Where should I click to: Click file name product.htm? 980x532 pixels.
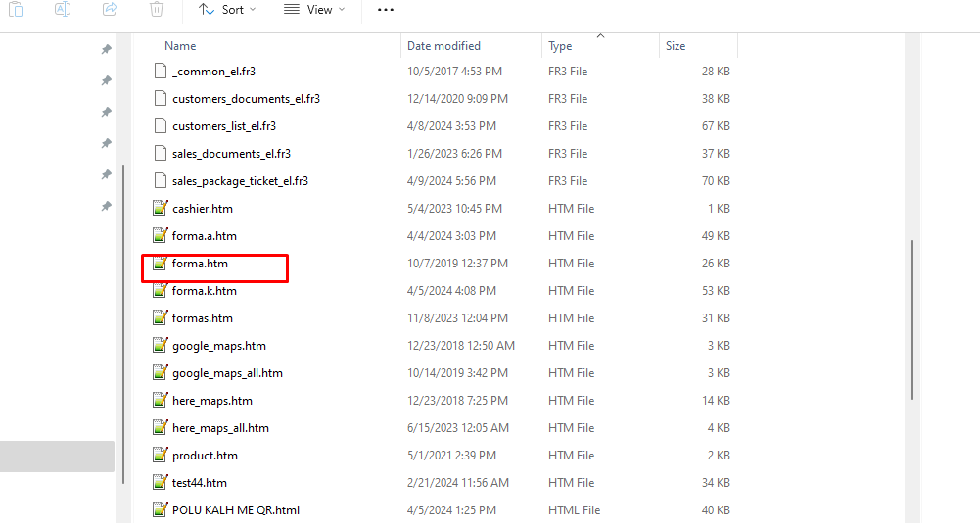click(x=205, y=456)
